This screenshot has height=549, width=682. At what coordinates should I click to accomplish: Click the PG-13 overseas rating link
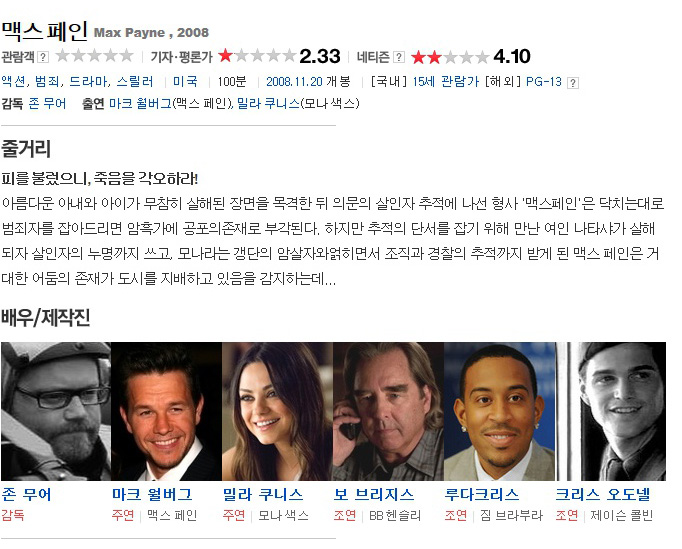[x=544, y=82]
